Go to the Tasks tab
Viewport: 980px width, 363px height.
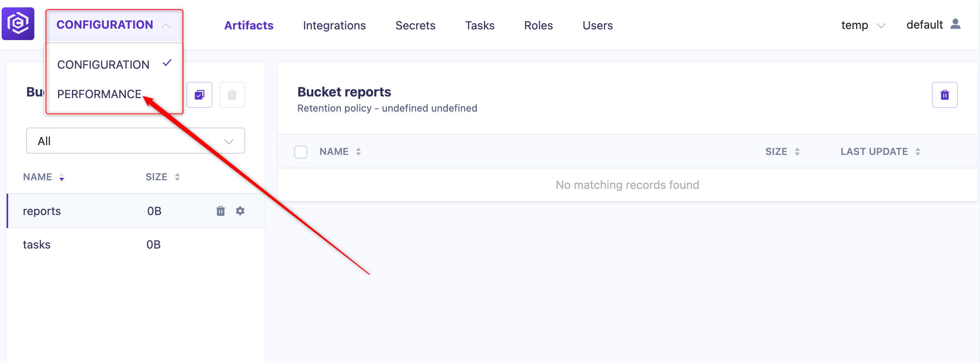[480, 25]
